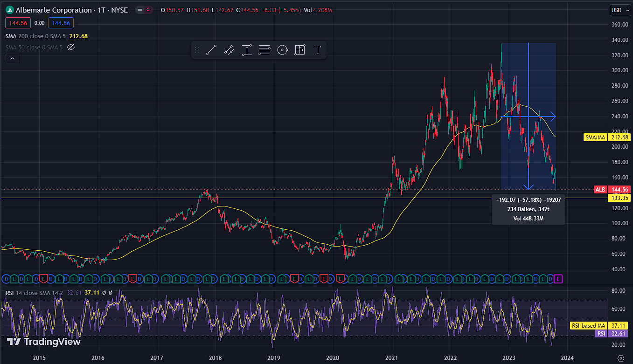633x364 pixels.
Task: Click the red 144.56 sell price button
Action: pos(18,23)
